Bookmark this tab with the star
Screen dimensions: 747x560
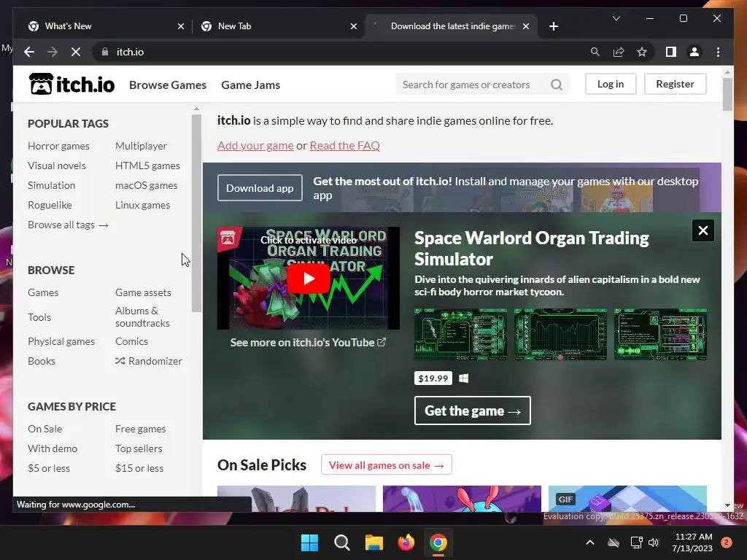coord(642,52)
